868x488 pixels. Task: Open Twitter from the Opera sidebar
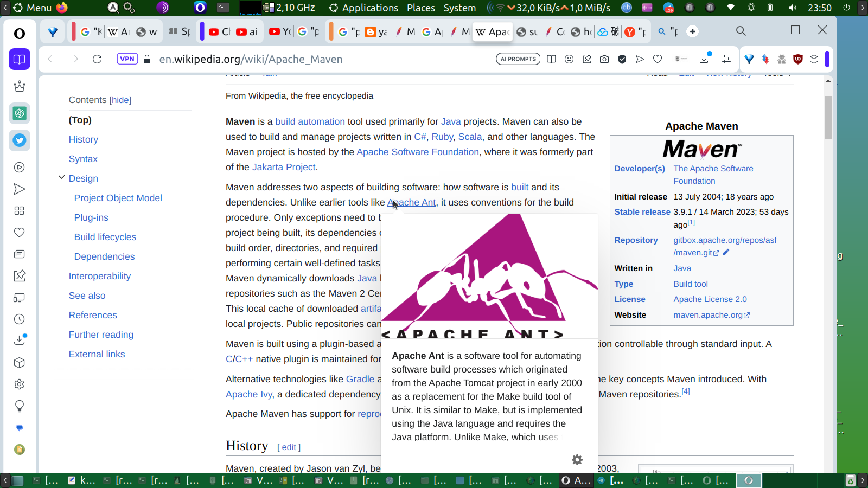[x=20, y=140]
